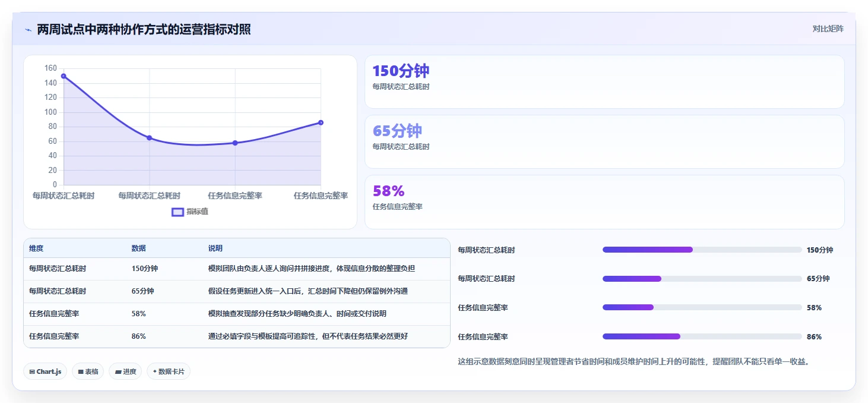The image size is (868, 403).
Task: Click the 数据卡片 chip
Action: (x=169, y=371)
